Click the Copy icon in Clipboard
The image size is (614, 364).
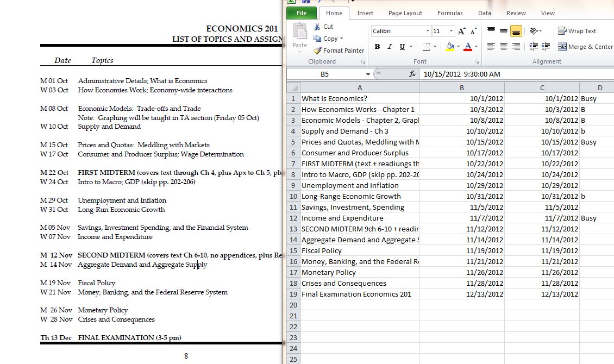click(317, 39)
